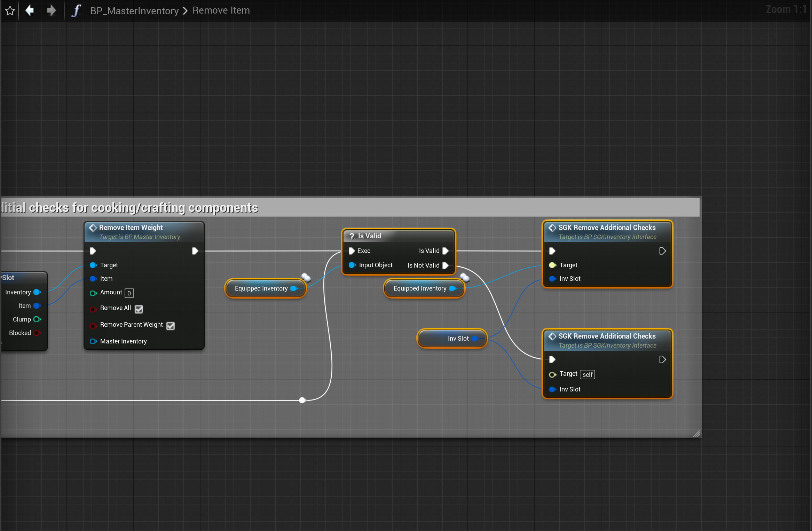Click the Remove Item Weight node function icon

tap(93, 228)
